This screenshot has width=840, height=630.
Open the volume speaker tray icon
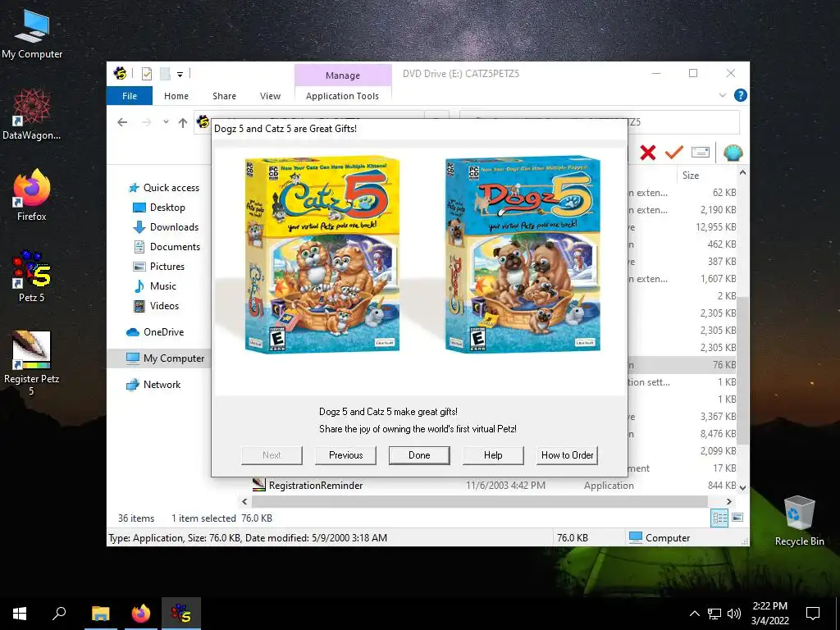[734, 614]
